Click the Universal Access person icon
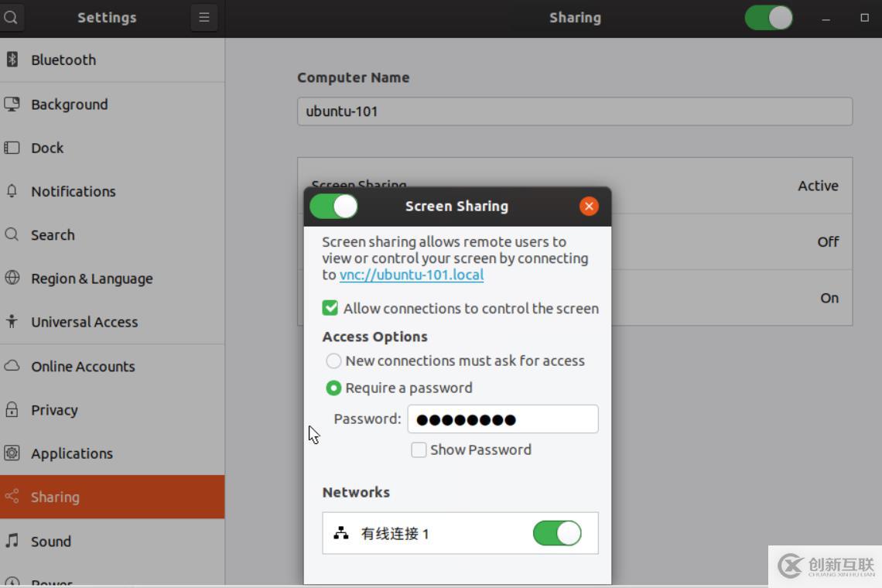The width and height of the screenshot is (882, 588). 12,321
